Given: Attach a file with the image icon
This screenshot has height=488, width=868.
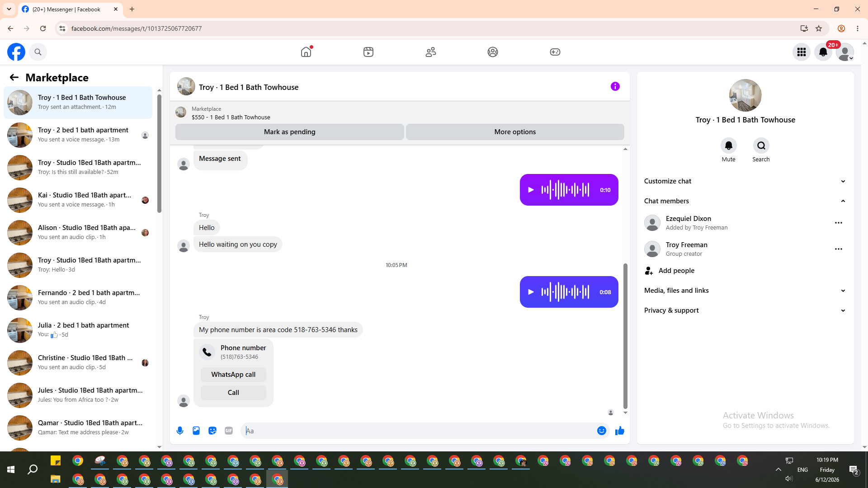Looking at the screenshot, I should pos(196,431).
